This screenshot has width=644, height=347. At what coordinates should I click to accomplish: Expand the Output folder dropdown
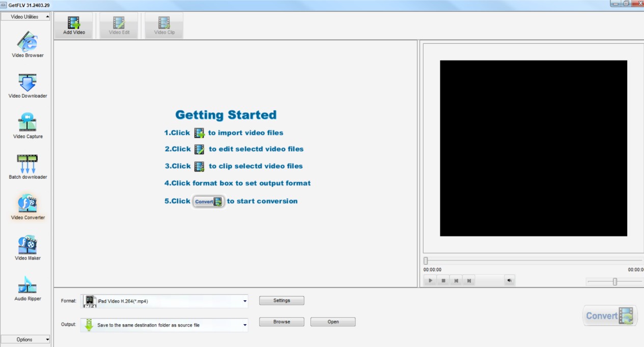pos(245,325)
